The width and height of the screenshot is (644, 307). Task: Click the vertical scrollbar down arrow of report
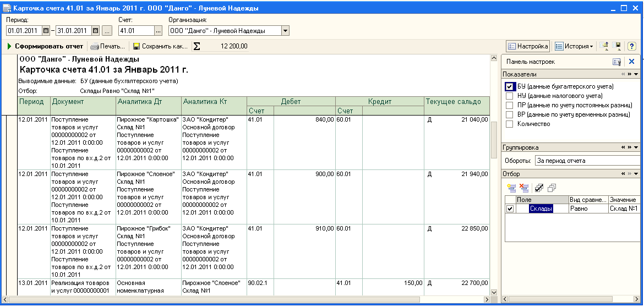click(494, 293)
